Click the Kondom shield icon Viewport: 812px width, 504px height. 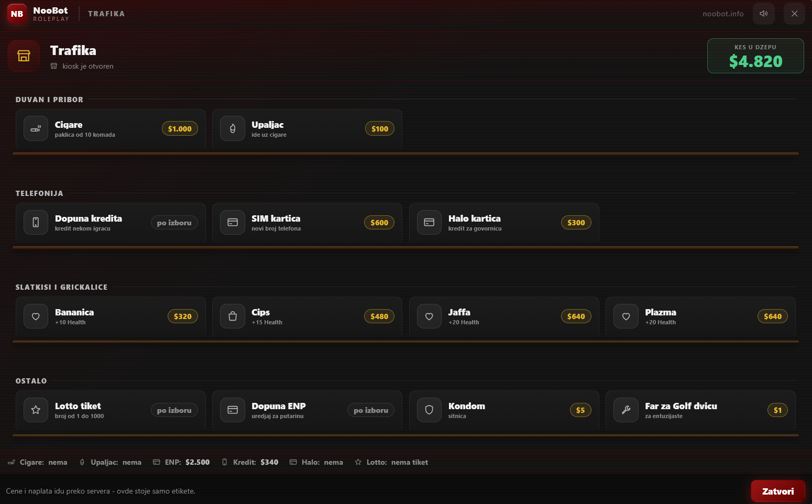click(429, 410)
